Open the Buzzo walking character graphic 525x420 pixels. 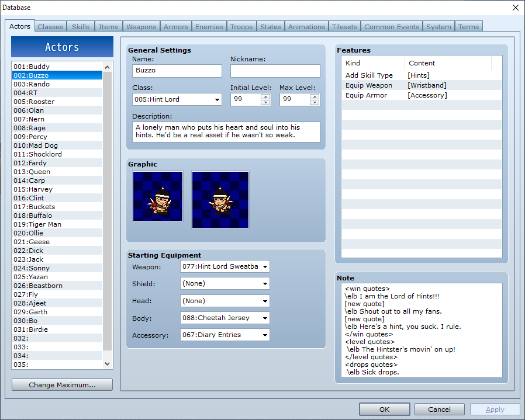pos(220,200)
